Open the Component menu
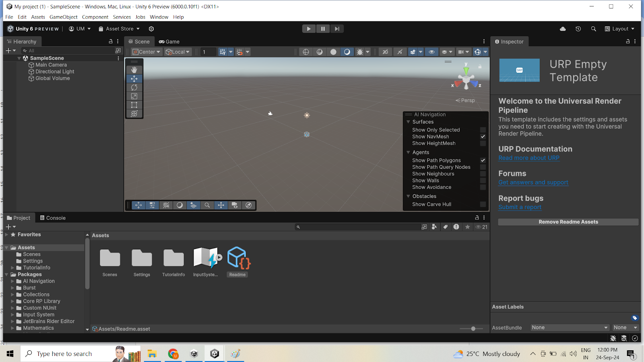Screen dimensions: 644x362 [x=95, y=17]
